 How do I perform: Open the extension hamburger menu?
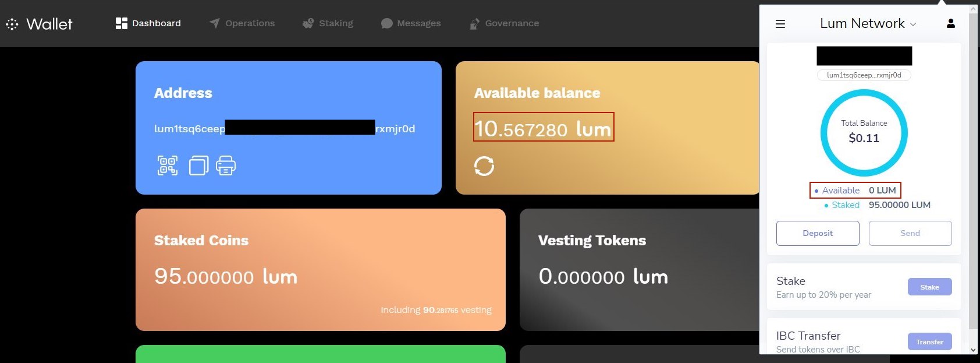(780, 24)
